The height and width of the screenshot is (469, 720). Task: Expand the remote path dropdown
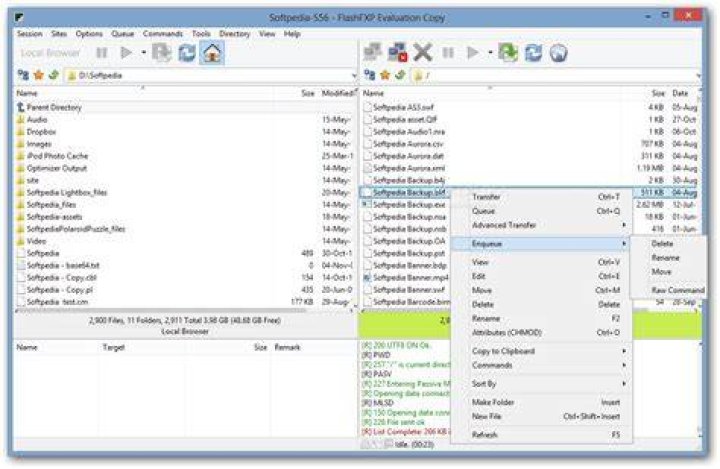(x=698, y=75)
